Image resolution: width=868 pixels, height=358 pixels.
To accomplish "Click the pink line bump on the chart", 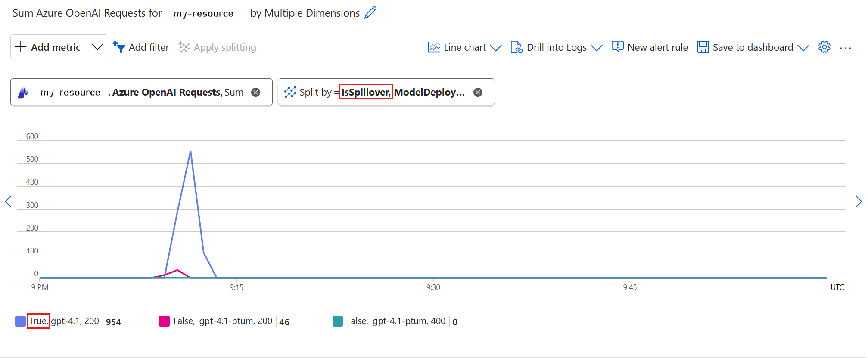I will click(x=177, y=270).
